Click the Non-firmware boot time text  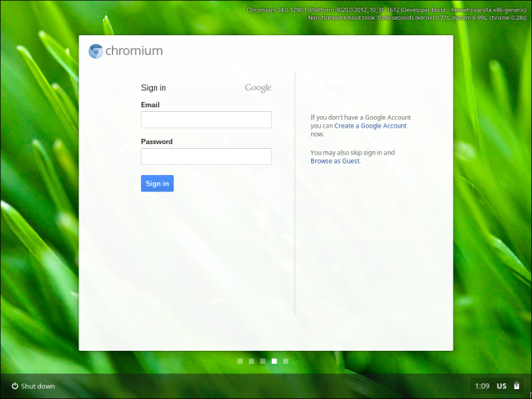[417, 18]
